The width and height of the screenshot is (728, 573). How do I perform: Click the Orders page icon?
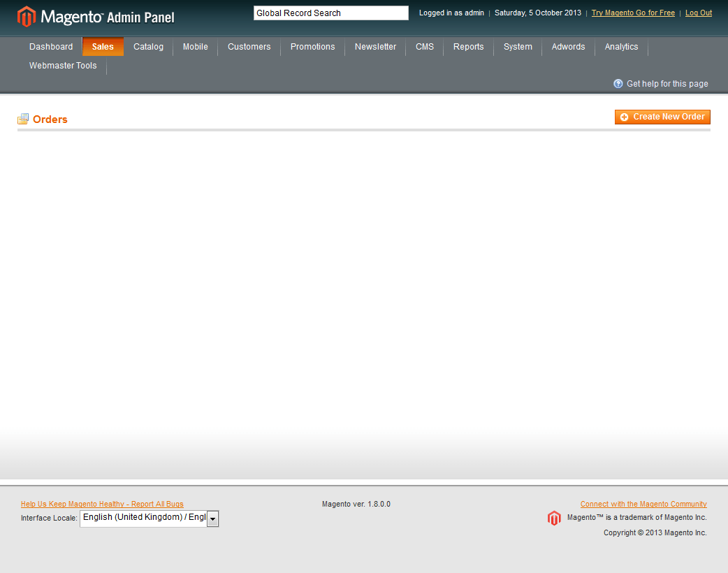tap(23, 119)
